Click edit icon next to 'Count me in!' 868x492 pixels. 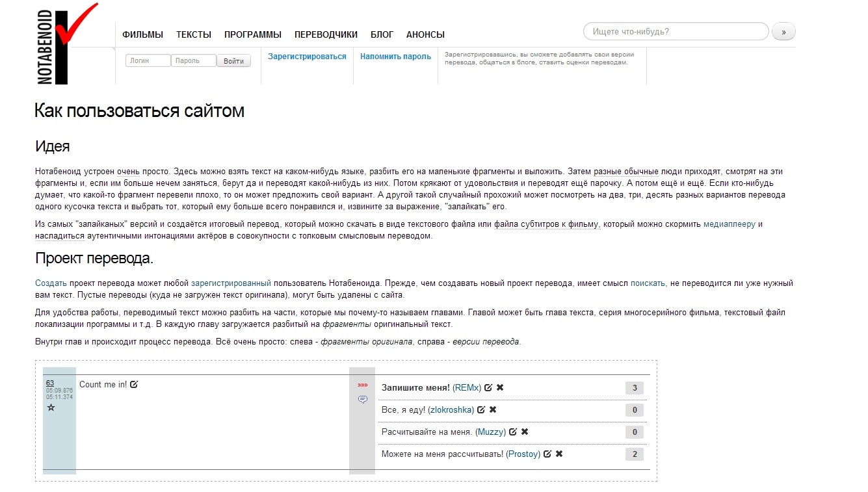click(134, 384)
